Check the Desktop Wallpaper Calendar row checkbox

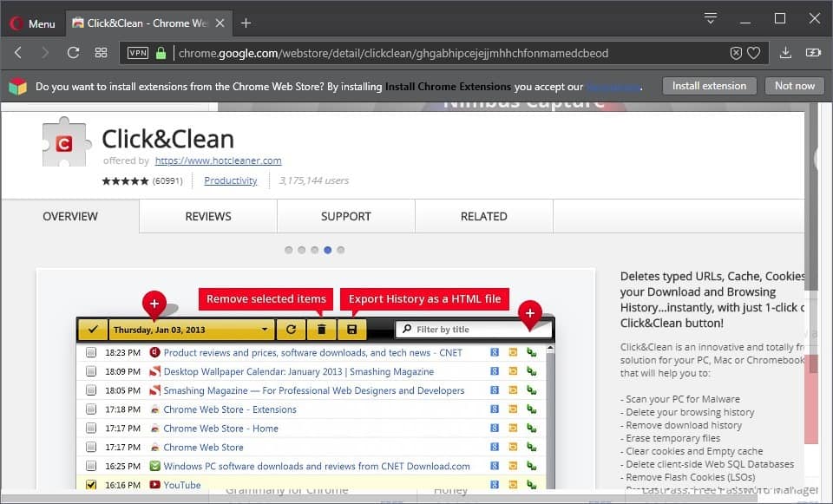[91, 371]
